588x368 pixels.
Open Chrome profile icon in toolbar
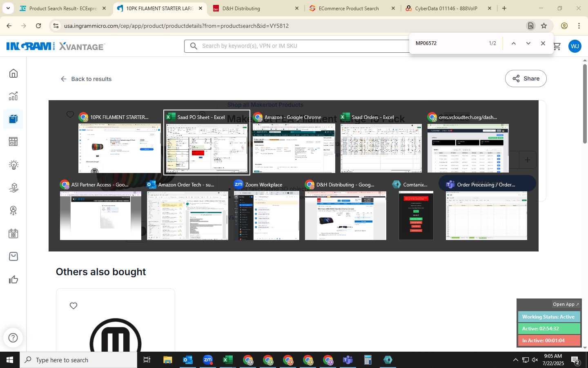pyautogui.click(x=564, y=26)
